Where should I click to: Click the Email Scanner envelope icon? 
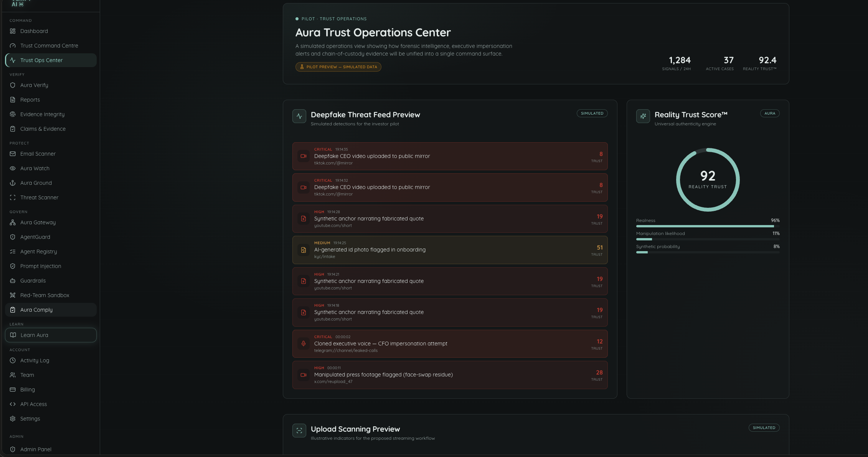pos(13,154)
